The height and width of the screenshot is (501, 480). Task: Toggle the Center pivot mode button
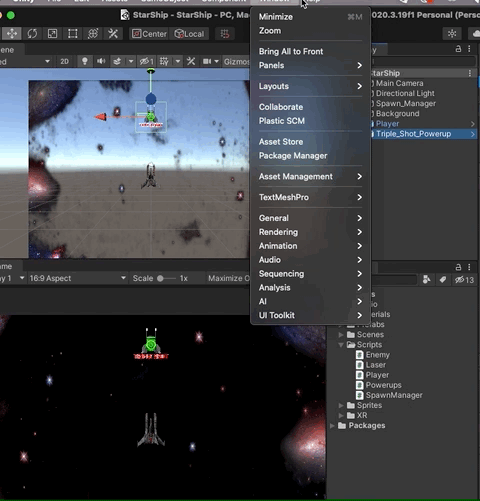point(149,34)
